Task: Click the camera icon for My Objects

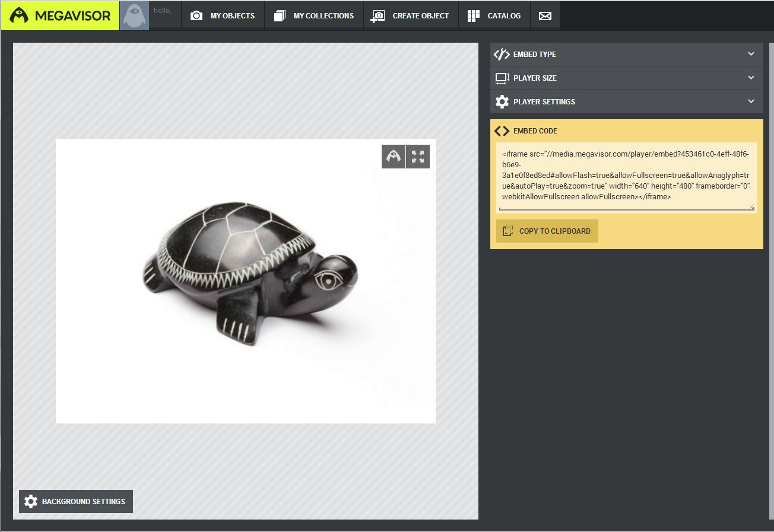Action: pyautogui.click(x=196, y=16)
